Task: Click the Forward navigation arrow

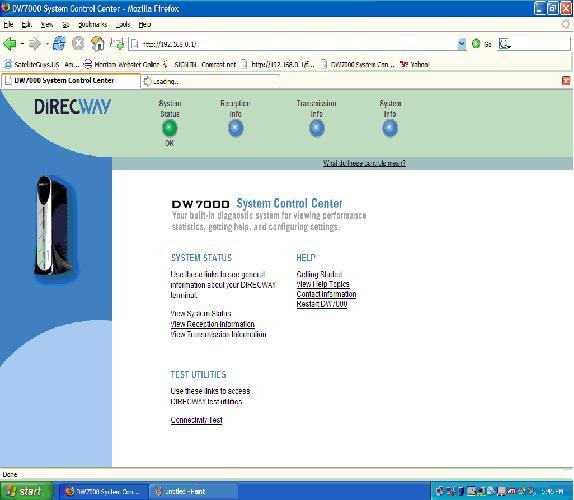Action: point(34,44)
